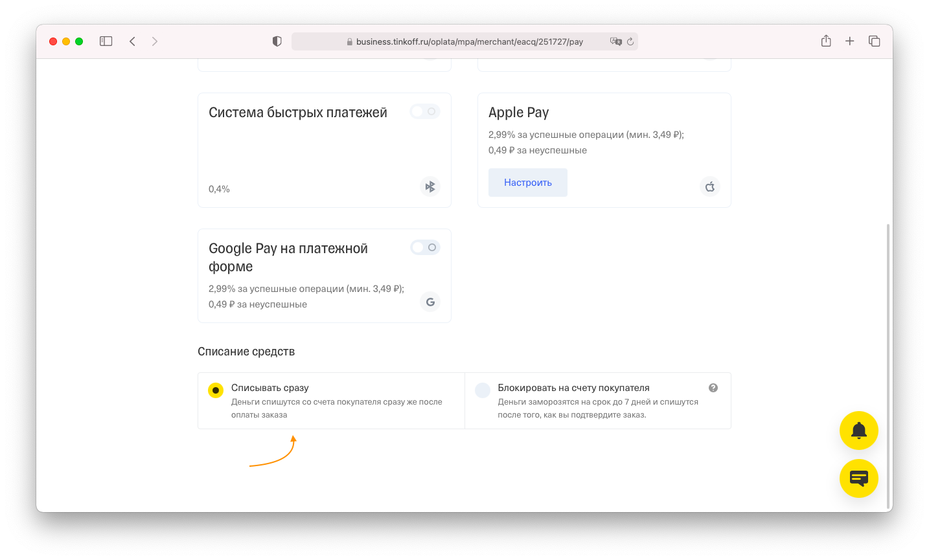Toggle the Safari sidebar icon
This screenshot has width=929, height=560.
106,41
